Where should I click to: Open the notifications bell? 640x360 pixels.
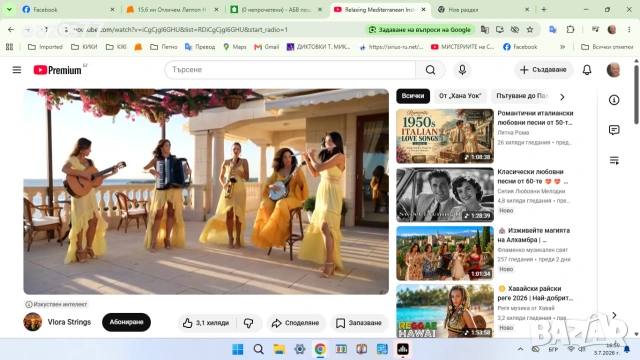click(x=587, y=70)
